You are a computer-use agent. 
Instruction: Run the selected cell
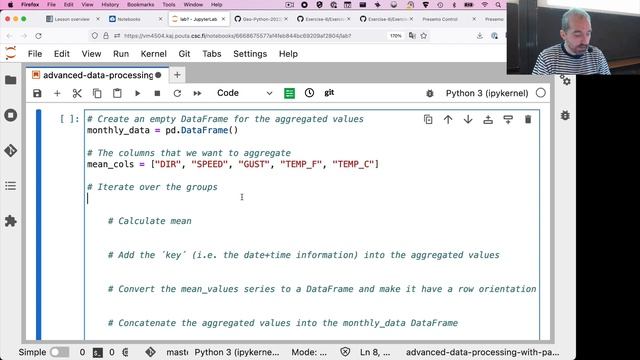tap(138, 93)
